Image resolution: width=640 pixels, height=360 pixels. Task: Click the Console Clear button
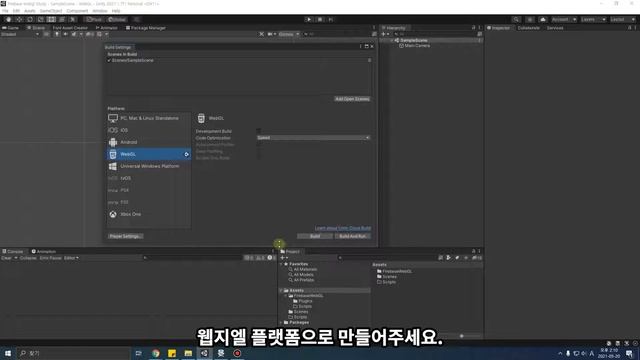pyautogui.click(x=7, y=258)
